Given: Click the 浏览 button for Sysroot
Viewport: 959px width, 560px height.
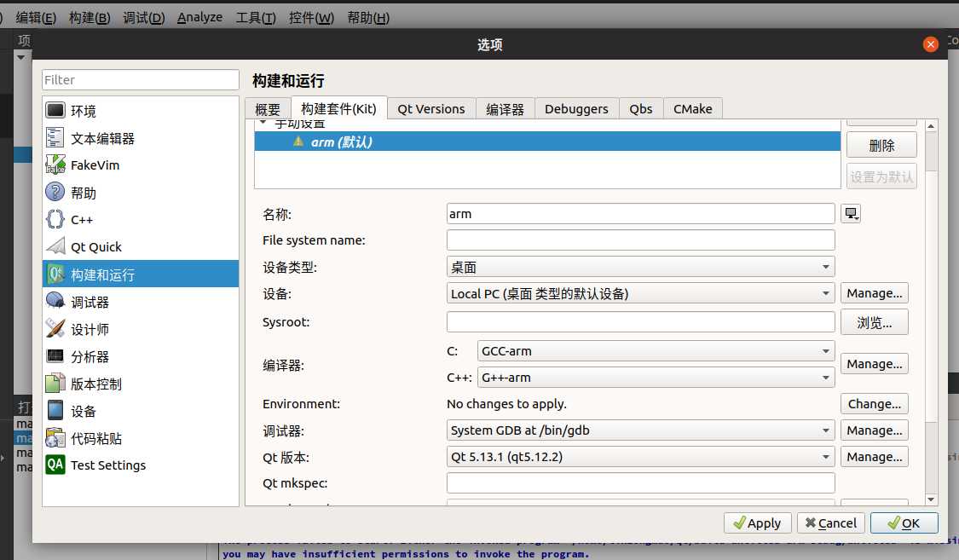Looking at the screenshot, I should tap(874, 322).
